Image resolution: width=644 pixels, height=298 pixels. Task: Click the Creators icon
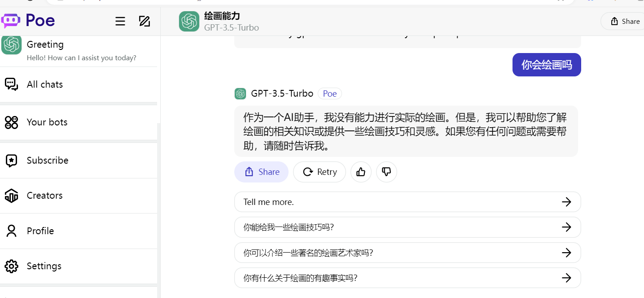tap(11, 196)
